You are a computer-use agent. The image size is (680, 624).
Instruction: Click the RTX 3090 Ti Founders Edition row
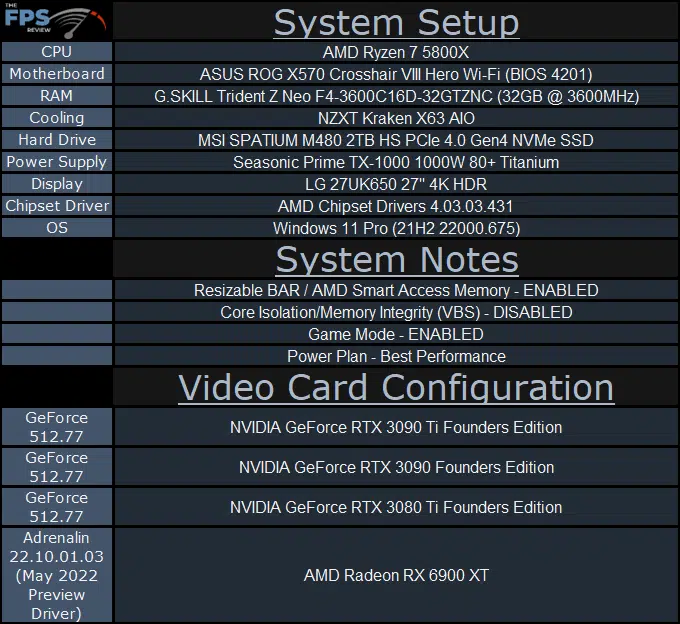click(x=396, y=427)
